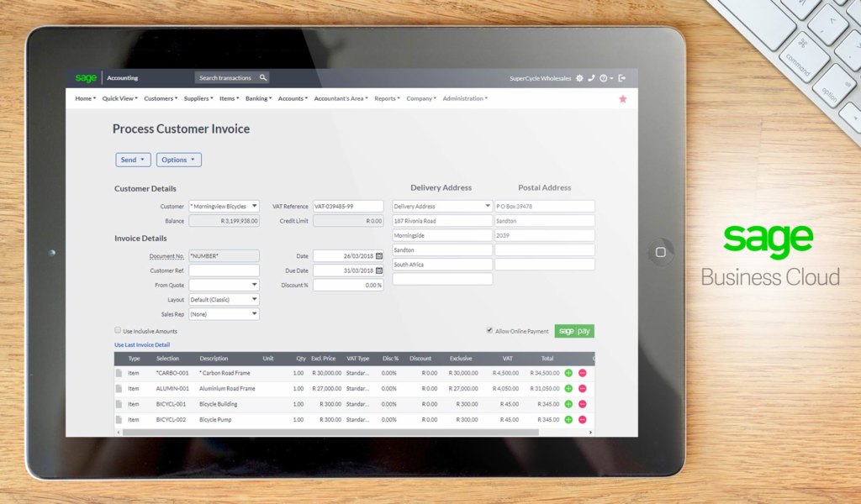Image resolution: width=861 pixels, height=504 pixels.
Task: Click the pink favorites star icon
Action: pos(623,99)
